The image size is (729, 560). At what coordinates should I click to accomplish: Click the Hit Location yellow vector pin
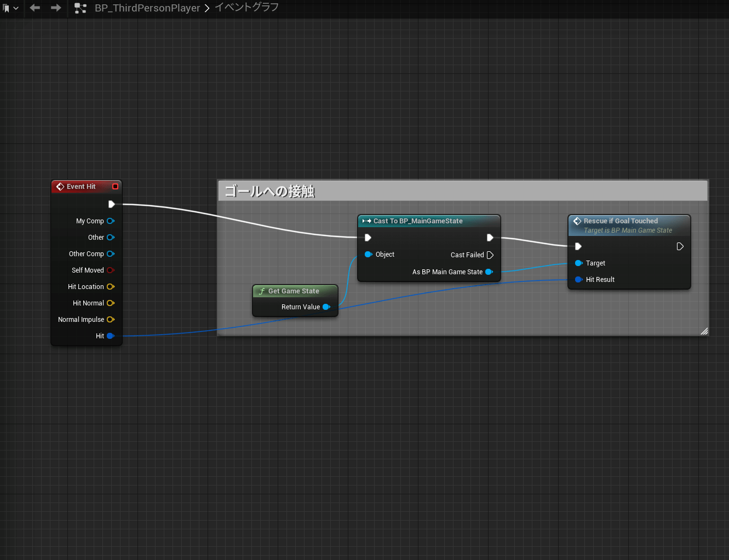coord(110,287)
